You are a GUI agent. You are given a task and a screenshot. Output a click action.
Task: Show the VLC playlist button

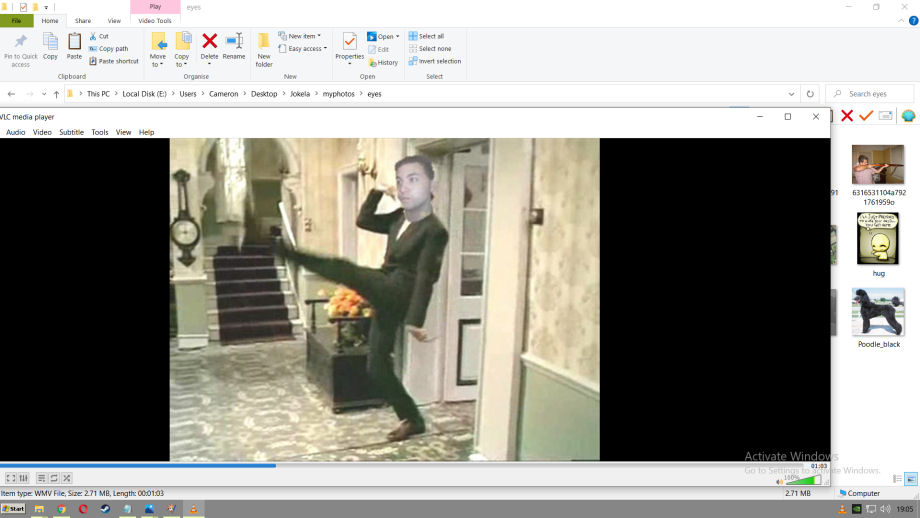(x=41, y=478)
